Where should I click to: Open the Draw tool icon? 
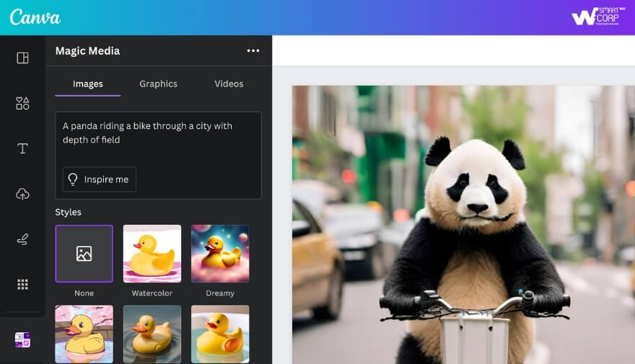[22, 239]
